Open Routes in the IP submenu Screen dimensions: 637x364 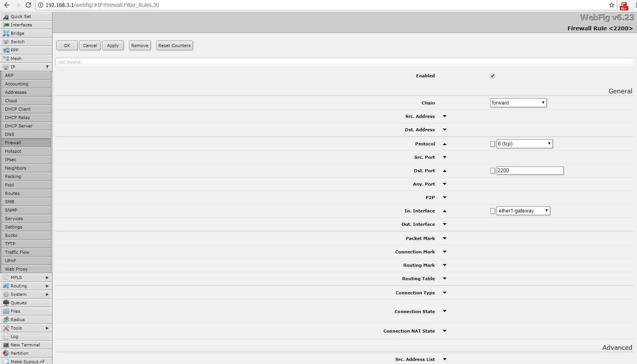pyautogui.click(x=26, y=193)
